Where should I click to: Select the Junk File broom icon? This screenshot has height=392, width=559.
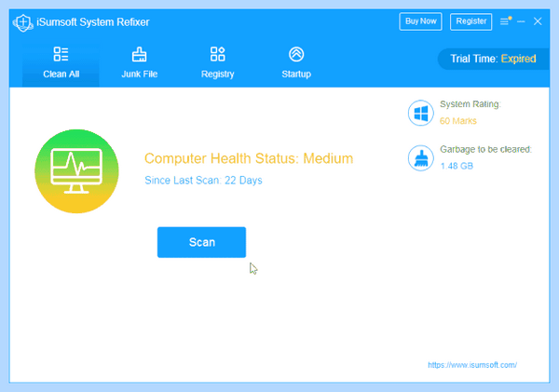coord(139,55)
